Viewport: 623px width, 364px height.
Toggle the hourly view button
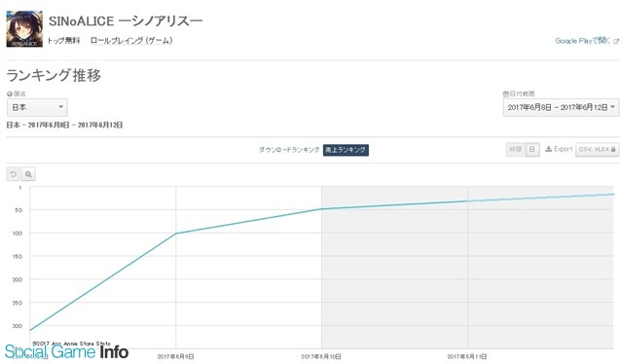pyautogui.click(x=516, y=150)
